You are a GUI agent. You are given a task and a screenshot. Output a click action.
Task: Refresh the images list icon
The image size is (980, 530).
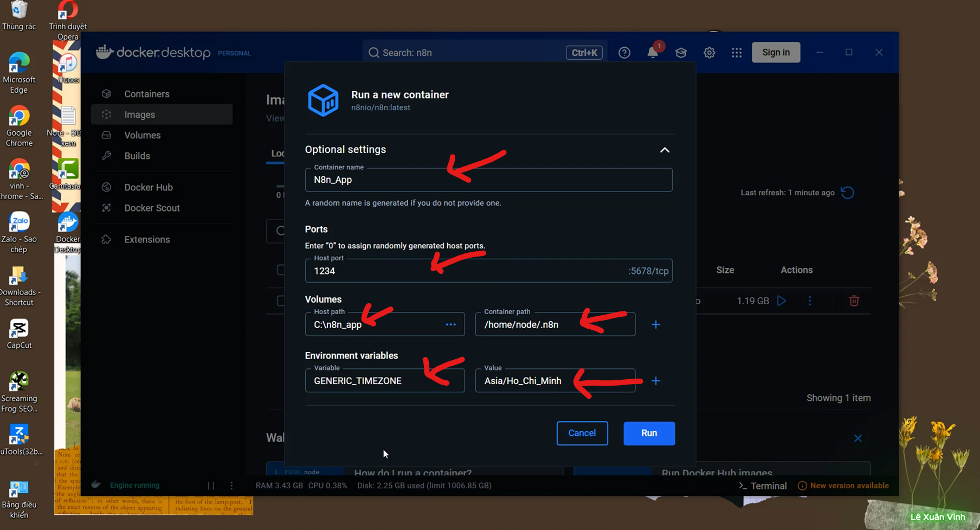coord(847,193)
